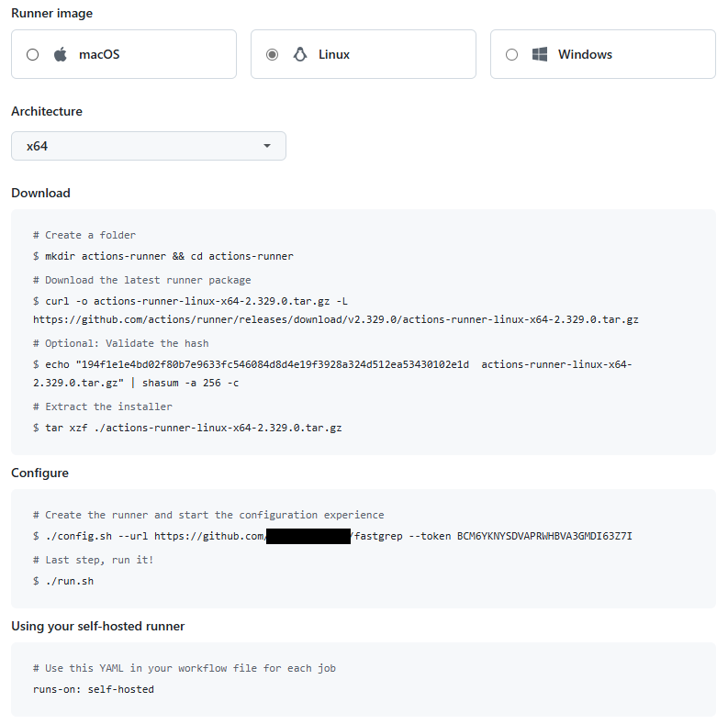Screen dimensions: 728x724
Task: Click the Architecture dropdown caret arrow
Action: pos(267,146)
